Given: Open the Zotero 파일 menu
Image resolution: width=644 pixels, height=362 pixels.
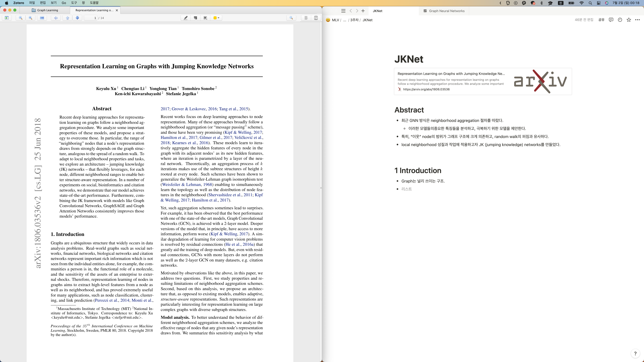Looking at the screenshot, I should 32,3.
